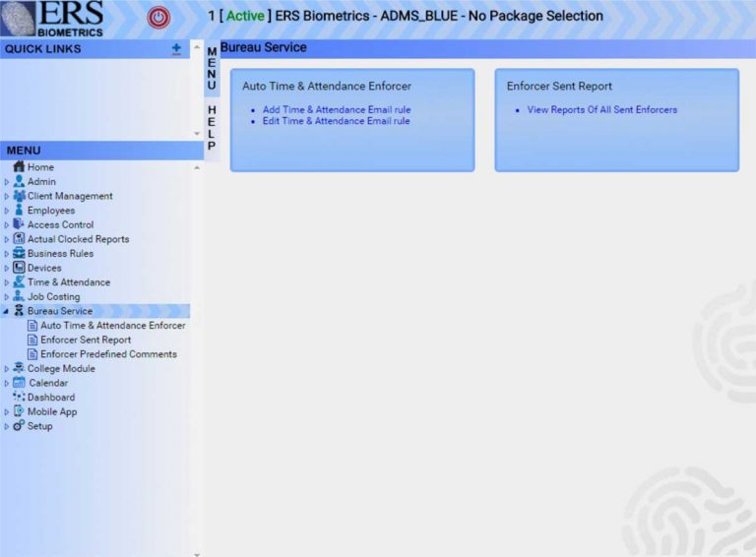
Task: Click the Auto Time & Attendance Enforcer card title
Action: pos(327,87)
